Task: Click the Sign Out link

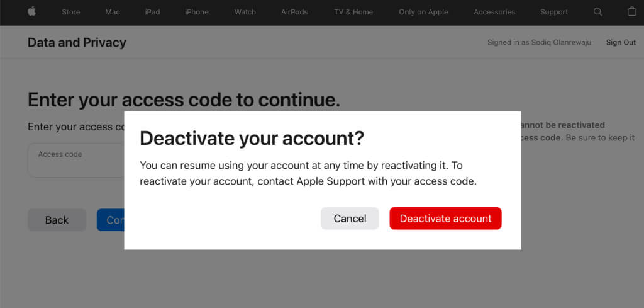Action: pyautogui.click(x=621, y=42)
